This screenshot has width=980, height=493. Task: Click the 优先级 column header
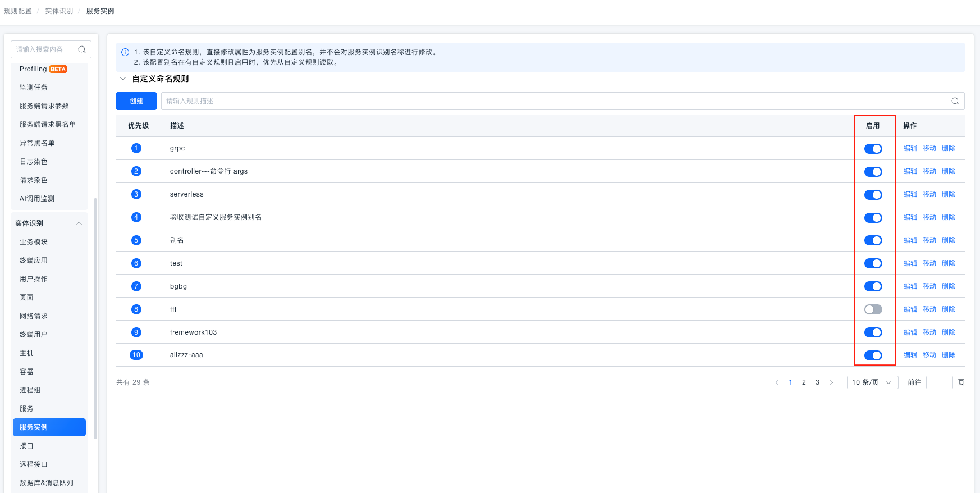138,126
